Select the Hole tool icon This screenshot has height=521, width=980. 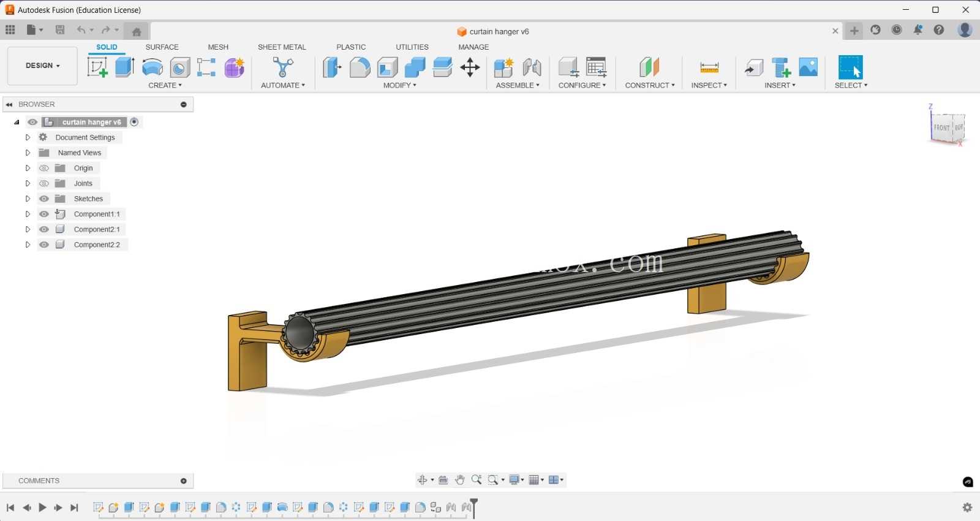[180, 67]
